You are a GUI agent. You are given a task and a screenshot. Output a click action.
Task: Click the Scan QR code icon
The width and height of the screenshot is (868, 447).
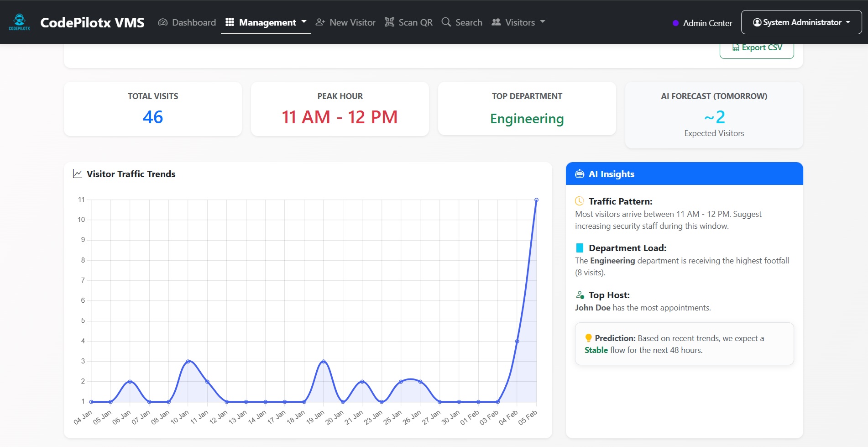pos(389,22)
